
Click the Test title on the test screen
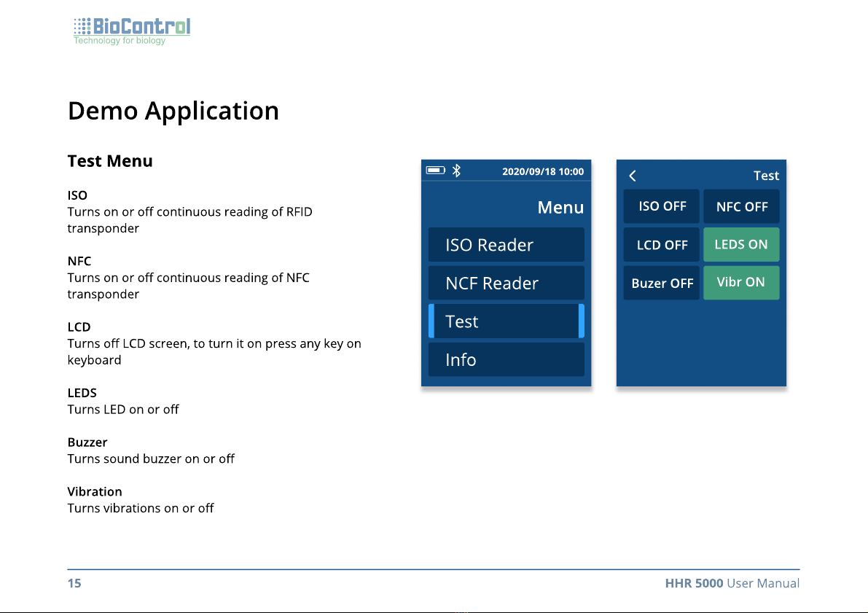766,176
